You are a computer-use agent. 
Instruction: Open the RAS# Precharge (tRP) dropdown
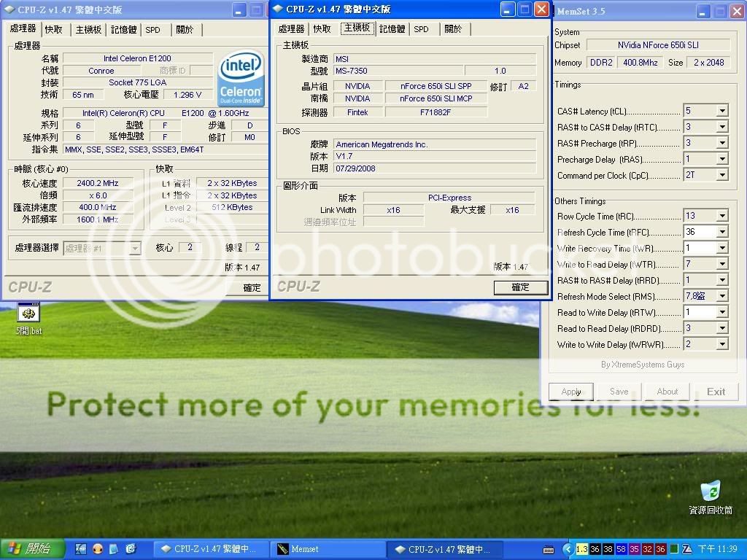pyautogui.click(x=722, y=143)
